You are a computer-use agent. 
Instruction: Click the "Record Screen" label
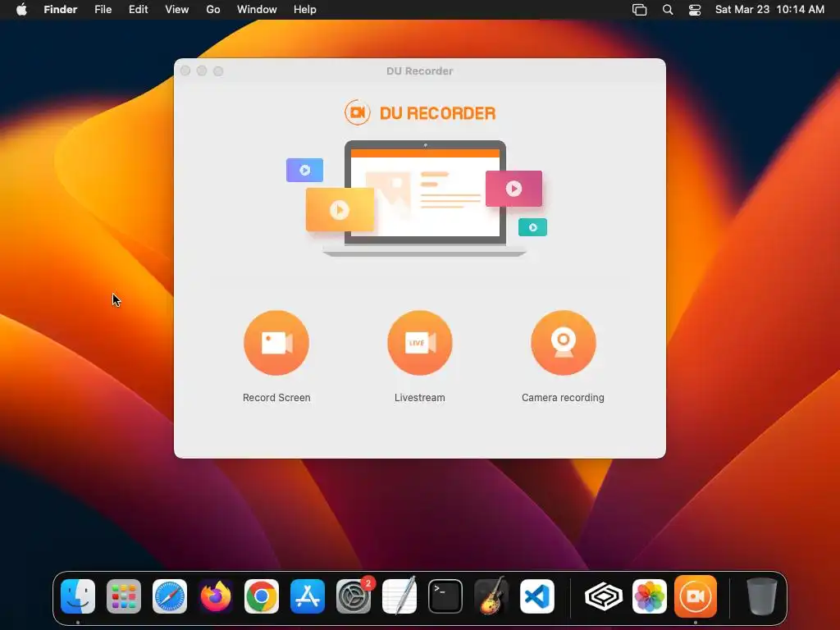[x=276, y=398]
